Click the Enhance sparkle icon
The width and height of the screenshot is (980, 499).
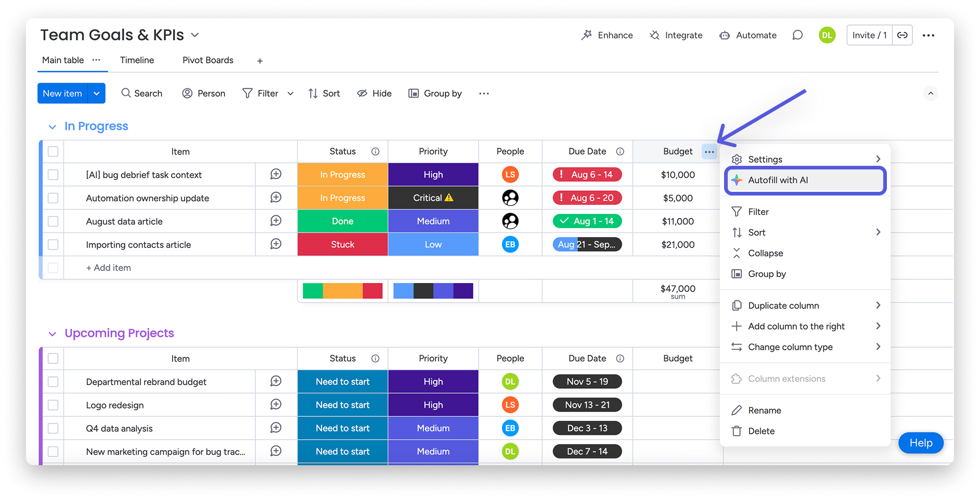(587, 35)
